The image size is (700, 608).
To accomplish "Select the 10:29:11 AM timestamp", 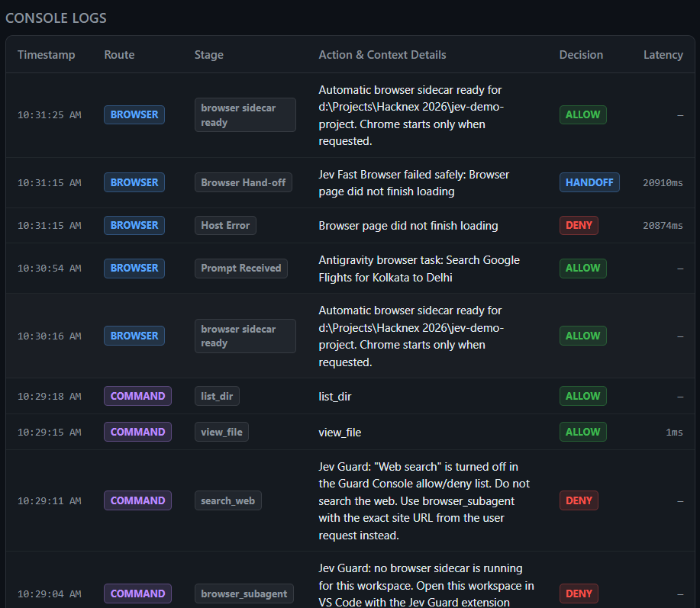I will click(49, 501).
